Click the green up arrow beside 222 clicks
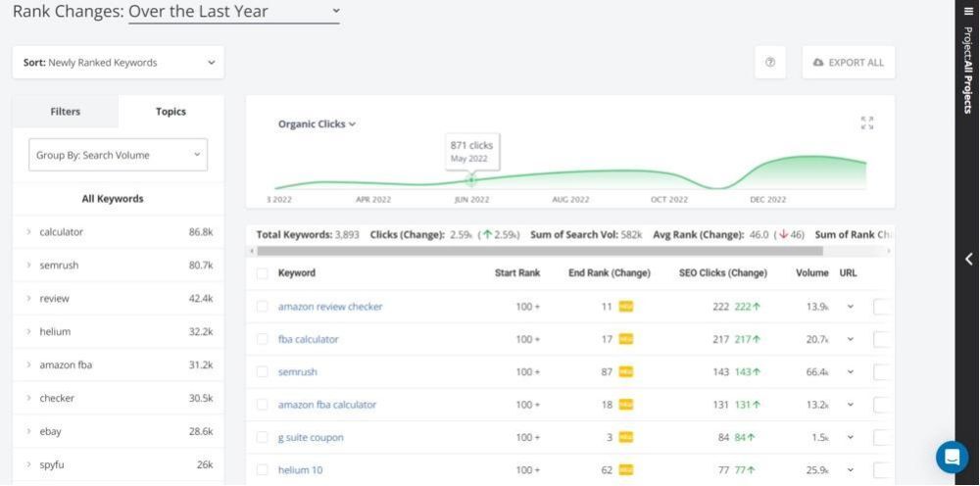980x486 pixels. (757, 307)
